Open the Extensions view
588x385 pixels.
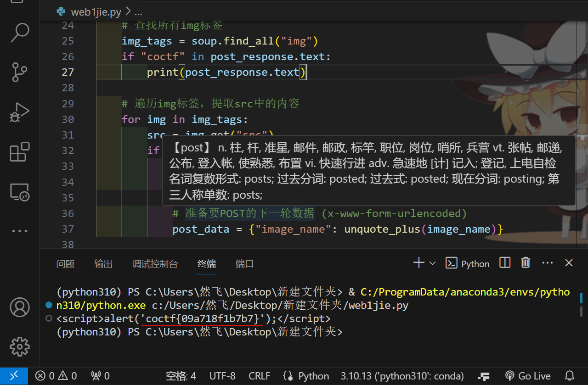click(19, 152)
